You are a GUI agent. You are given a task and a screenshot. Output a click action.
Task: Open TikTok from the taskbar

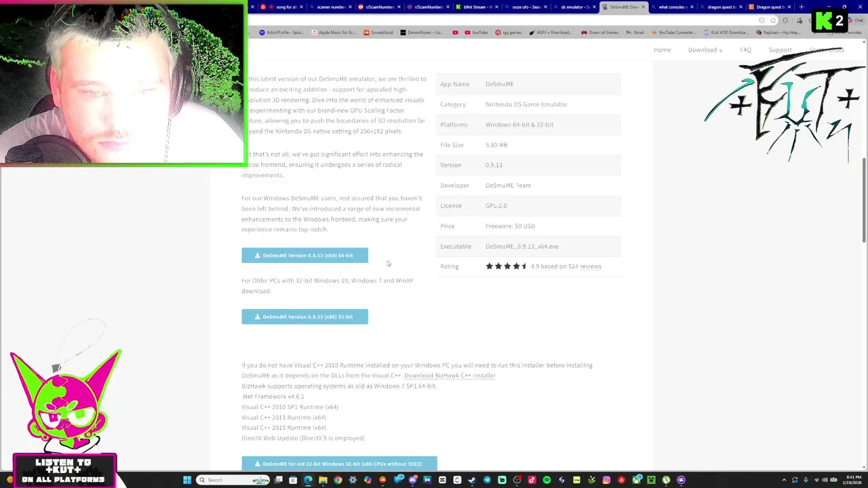[x=532, y=480]
